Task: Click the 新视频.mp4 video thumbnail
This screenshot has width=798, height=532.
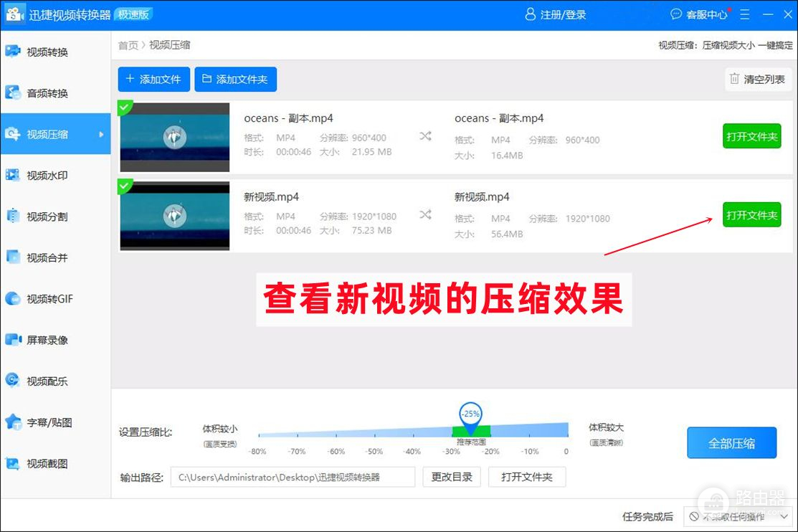Action: click(175, 215)
